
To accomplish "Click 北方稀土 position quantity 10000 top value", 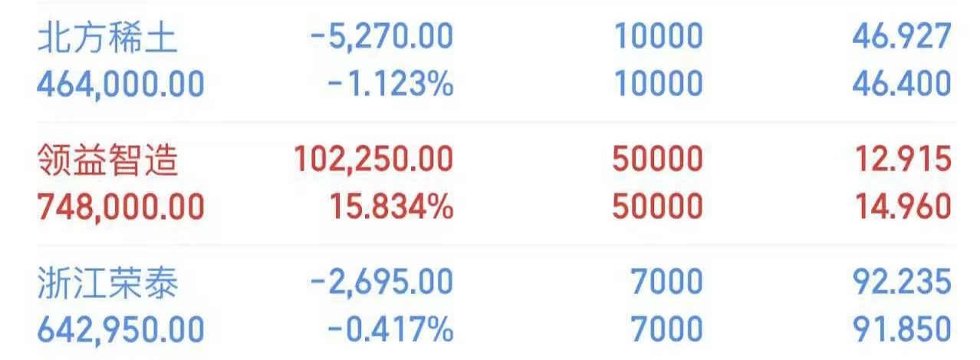I will 658,37.
